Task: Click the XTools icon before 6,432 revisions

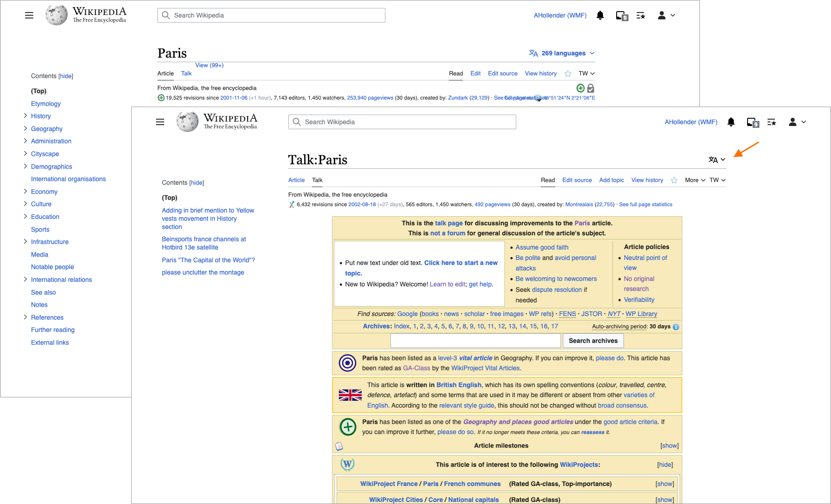Action: click(x=292, y=205)
